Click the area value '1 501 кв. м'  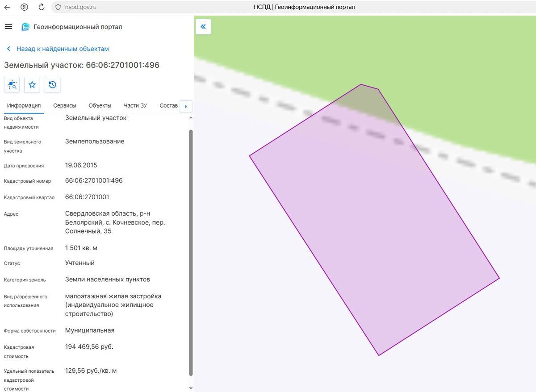tap(82, 248)
